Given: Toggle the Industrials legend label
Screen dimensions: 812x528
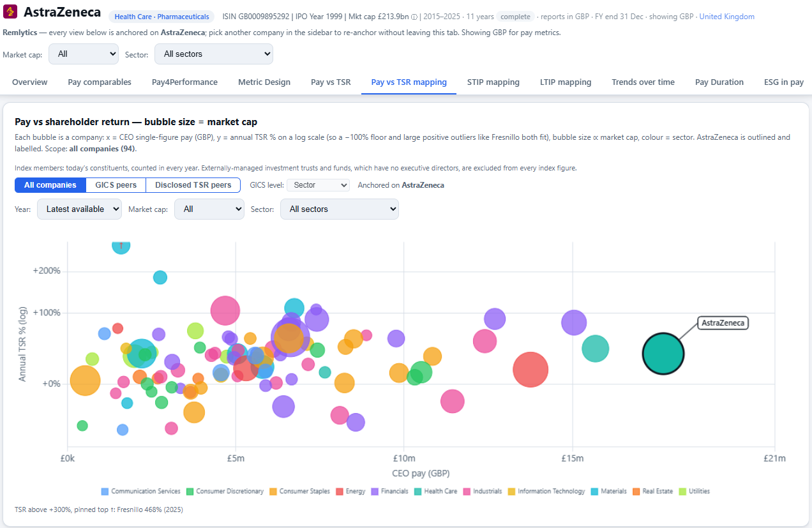Looking at the screenshot, I should (x=488, y=492).
